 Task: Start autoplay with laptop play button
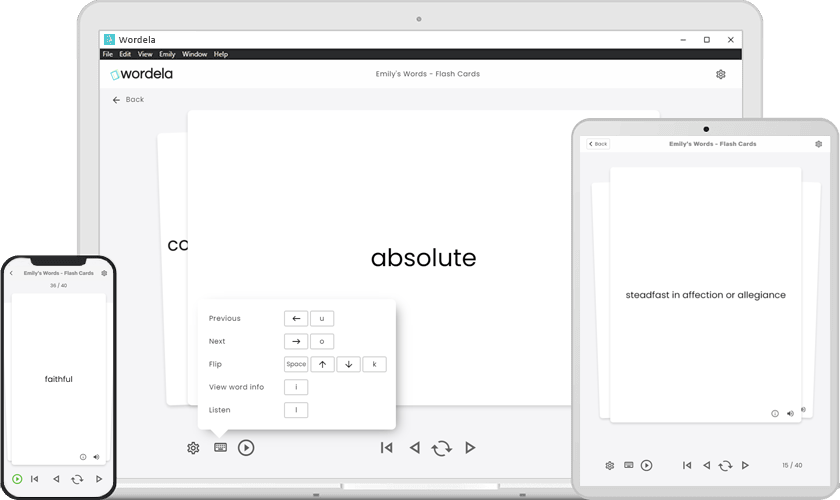coord(246,448)
